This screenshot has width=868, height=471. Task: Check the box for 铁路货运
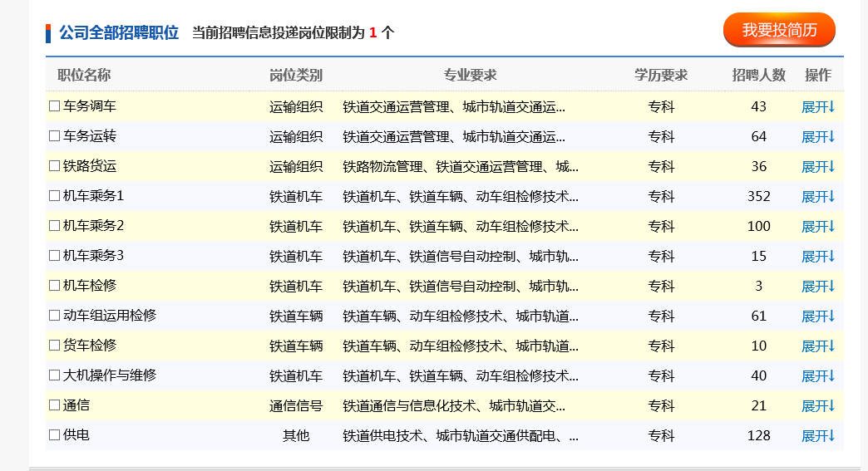55,166
